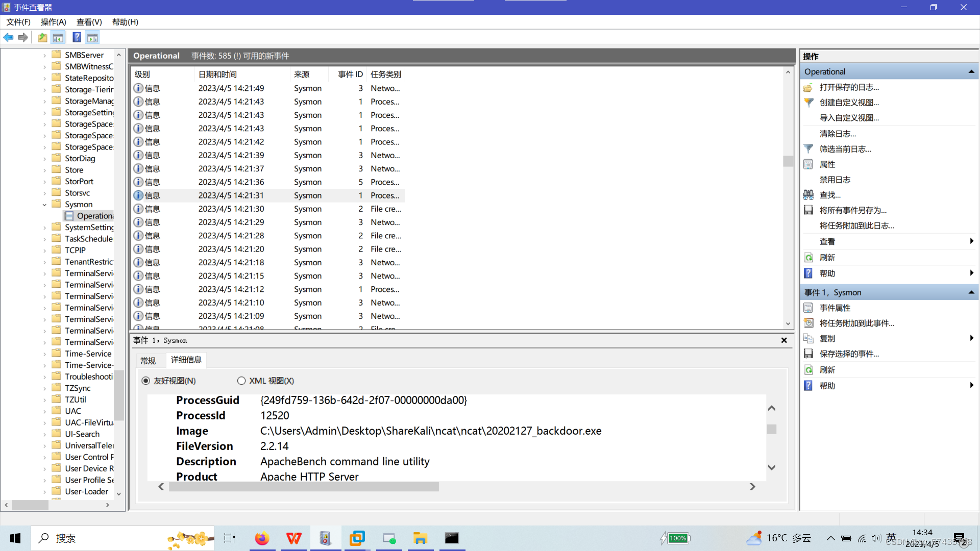The width and height of the screenshot is (980, 551).
Task: Toggle the action pane toolbar icon
Action: [x=92, y=37]
